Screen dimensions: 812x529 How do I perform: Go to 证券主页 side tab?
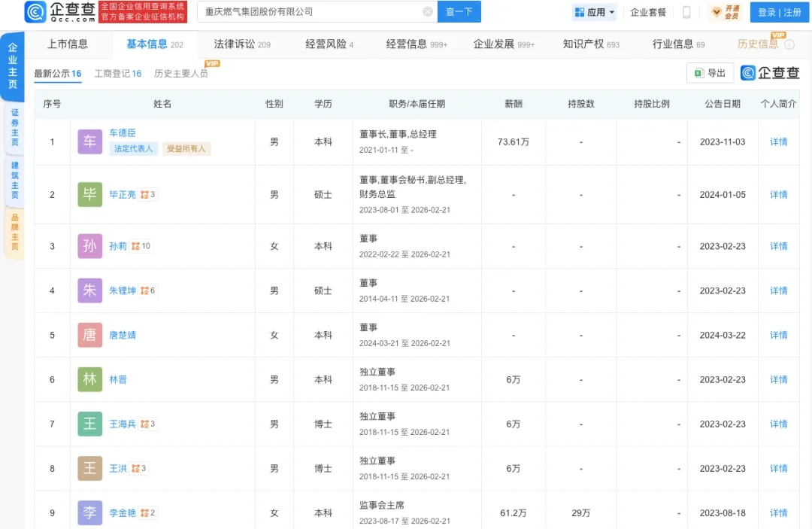point(14,127)
